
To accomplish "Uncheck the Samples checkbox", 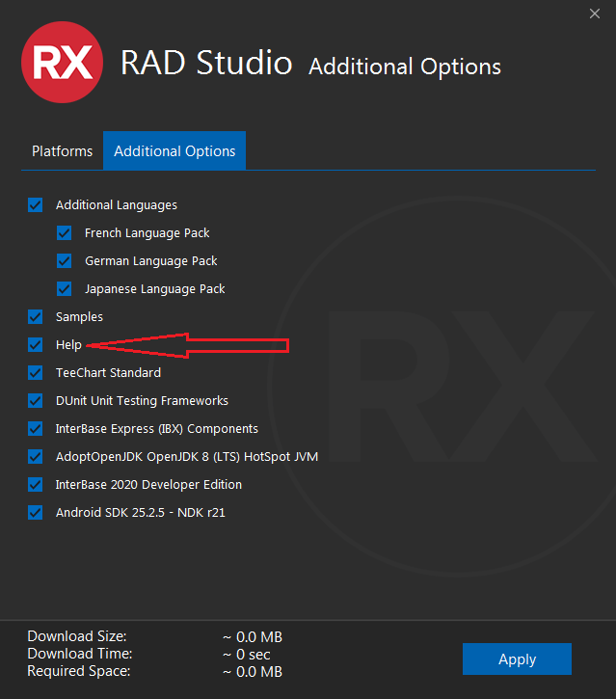I will [36, 317].
